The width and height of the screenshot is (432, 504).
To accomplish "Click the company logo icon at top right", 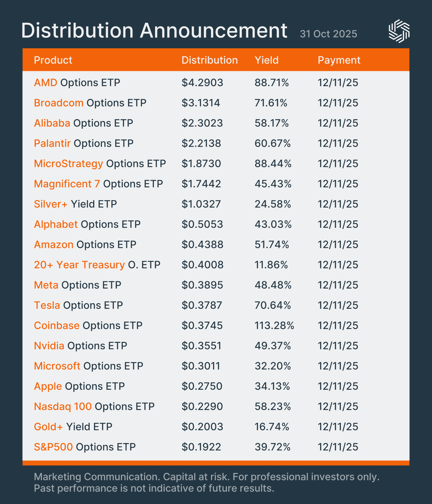I will pos(399,31).
